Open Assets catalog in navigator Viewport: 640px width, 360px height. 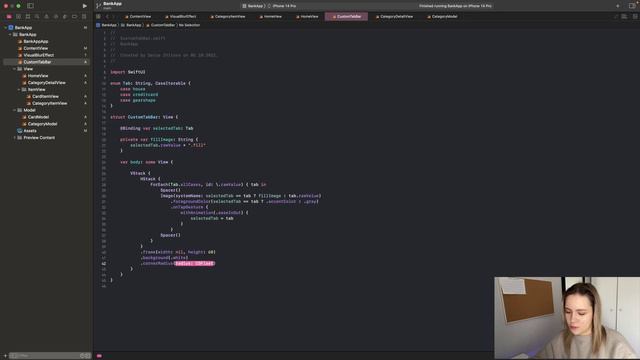point(30,131)
